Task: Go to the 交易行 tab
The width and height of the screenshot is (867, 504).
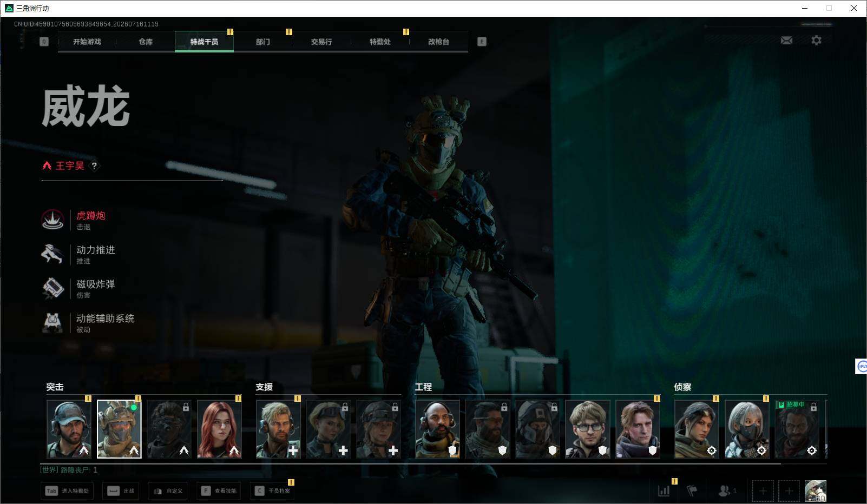Action: coord(321,42)
